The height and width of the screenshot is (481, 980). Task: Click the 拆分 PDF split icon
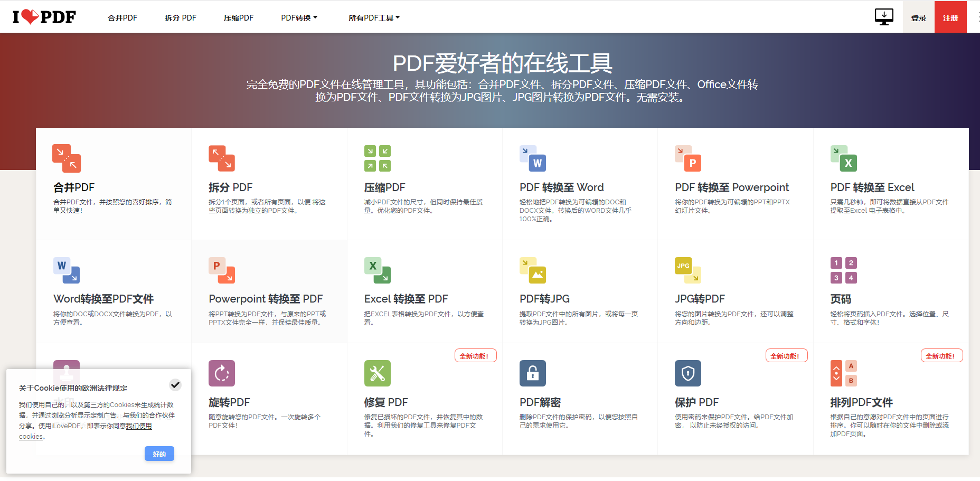point(222,158)
